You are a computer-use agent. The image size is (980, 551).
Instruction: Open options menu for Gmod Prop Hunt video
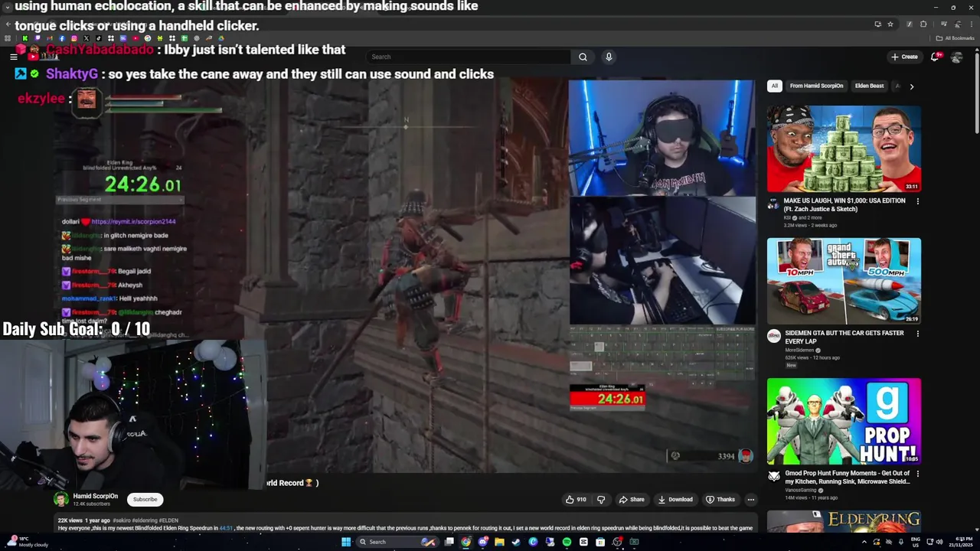point(917,474)
